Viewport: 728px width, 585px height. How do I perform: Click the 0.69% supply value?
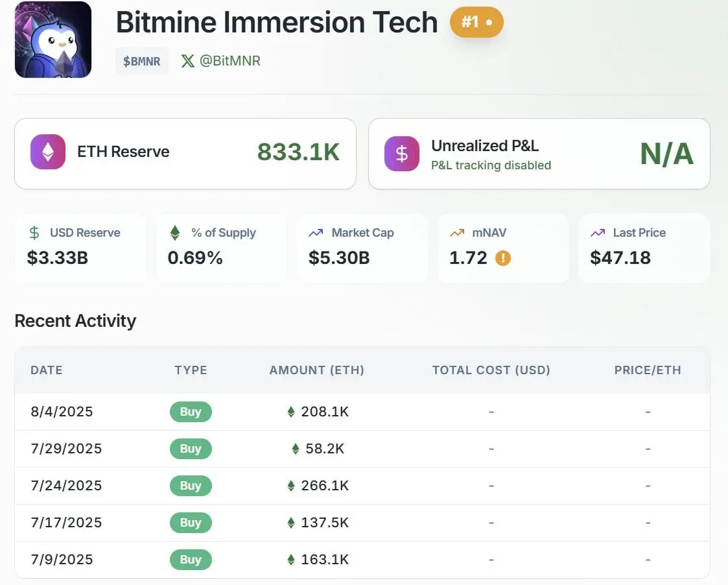point(195,258)
